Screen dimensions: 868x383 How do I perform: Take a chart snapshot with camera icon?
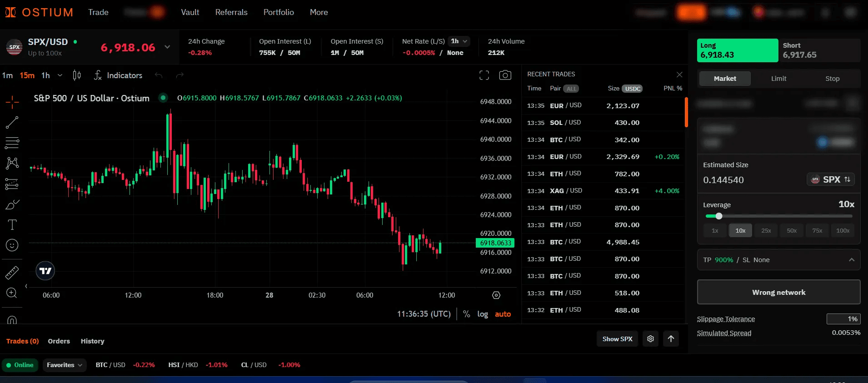tap(505, 75)
